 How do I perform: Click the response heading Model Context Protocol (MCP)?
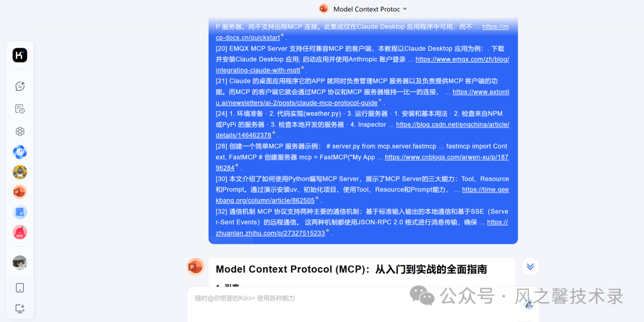point(351,270)
